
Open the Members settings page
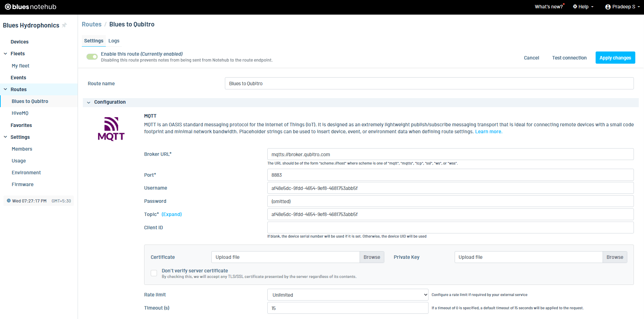(x=22, y=149)
